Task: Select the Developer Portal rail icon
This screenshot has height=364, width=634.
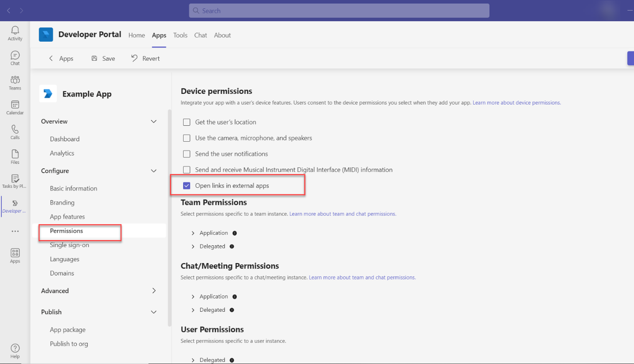Action: (x=15, y=206)
